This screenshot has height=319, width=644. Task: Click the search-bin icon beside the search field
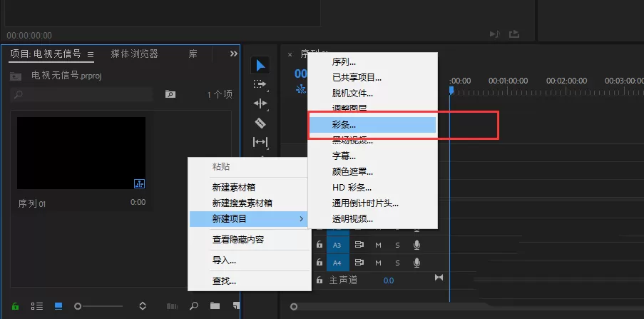[170, 94]
